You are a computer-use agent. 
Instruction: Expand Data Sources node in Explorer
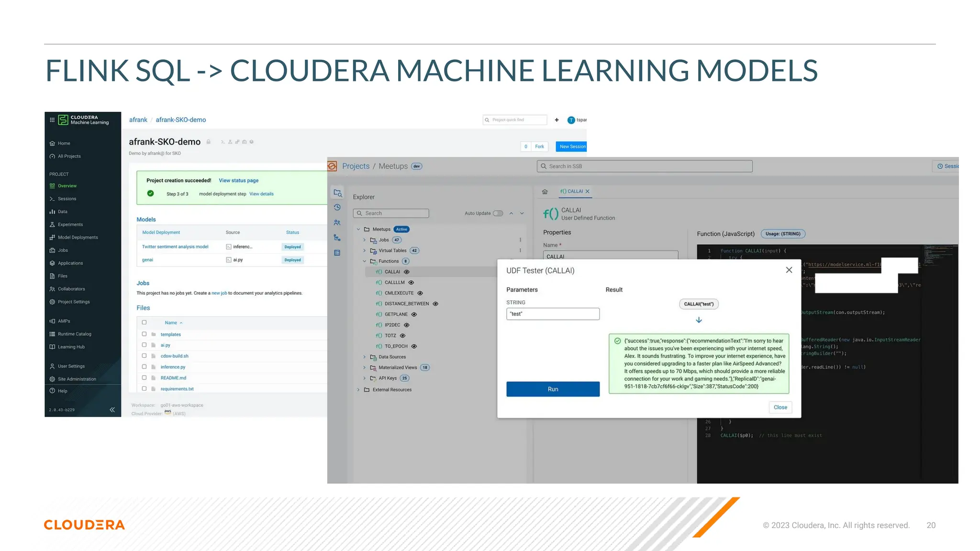[x=364, y=357]
